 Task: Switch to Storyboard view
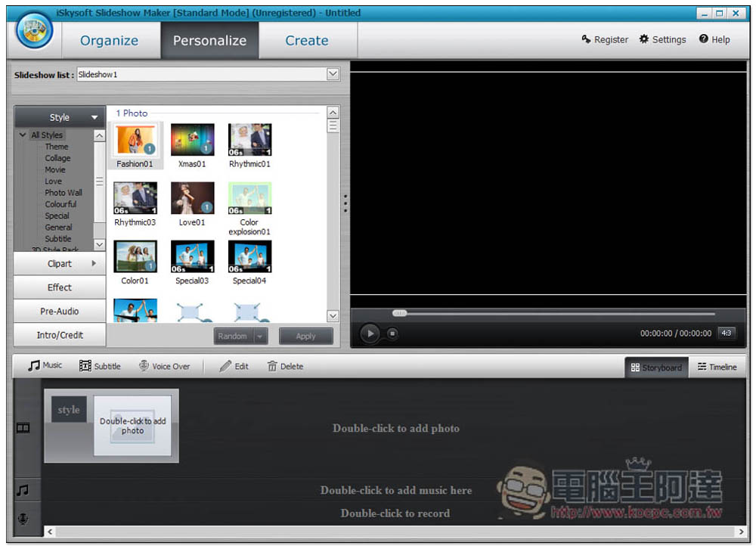[656, 368]
